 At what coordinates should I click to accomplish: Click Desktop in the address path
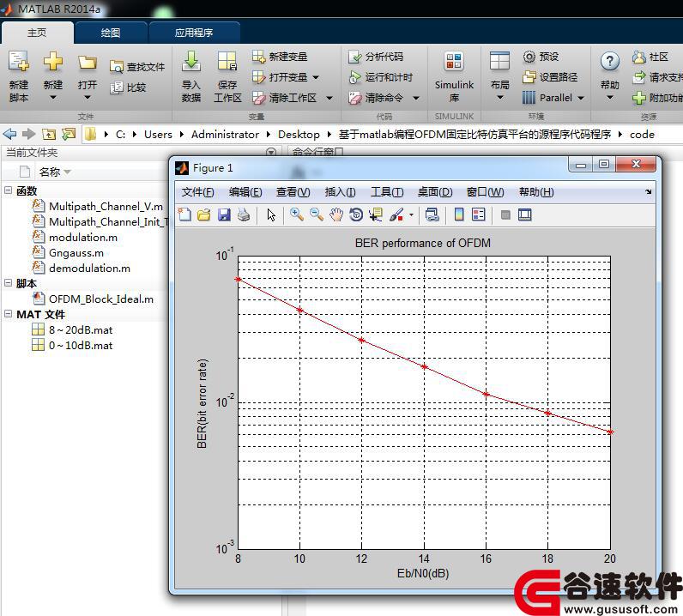click(x=299, y=134)
